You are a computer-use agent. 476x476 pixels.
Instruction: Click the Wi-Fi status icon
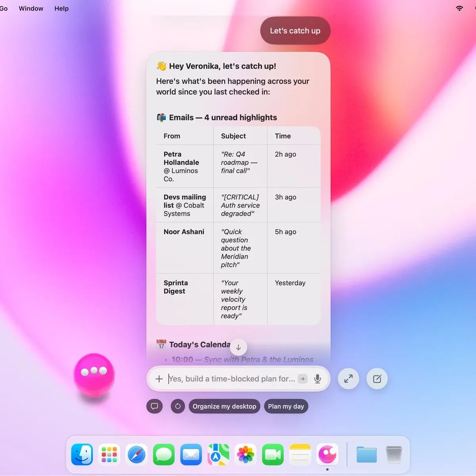(x=459, y=8)
